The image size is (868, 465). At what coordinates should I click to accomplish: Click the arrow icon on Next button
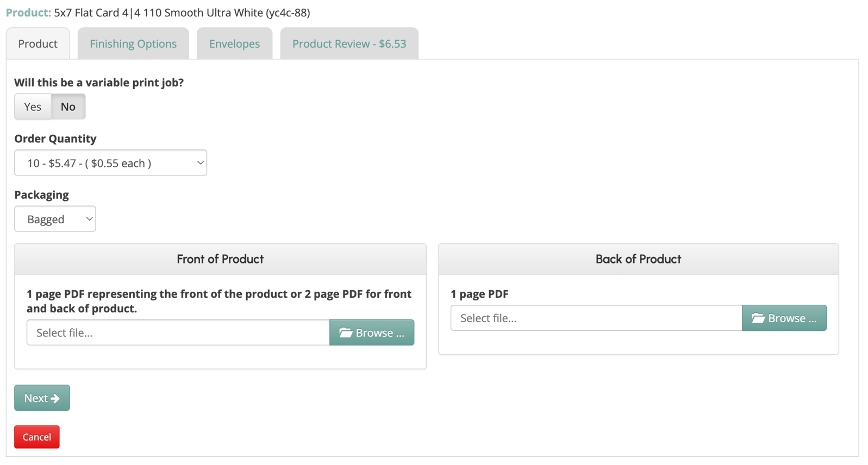(55, 398)
